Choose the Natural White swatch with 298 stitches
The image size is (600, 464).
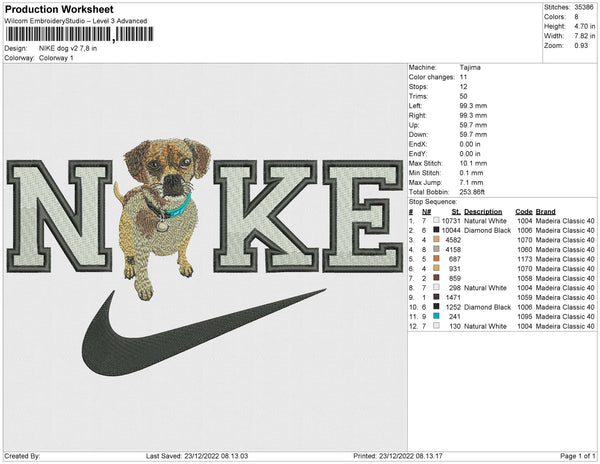[x=436, y=288]
